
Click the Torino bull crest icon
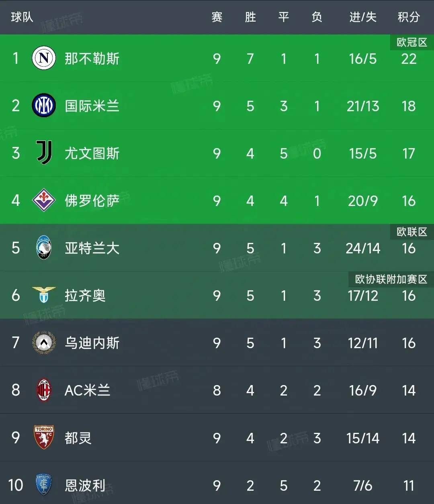[44, 437]
